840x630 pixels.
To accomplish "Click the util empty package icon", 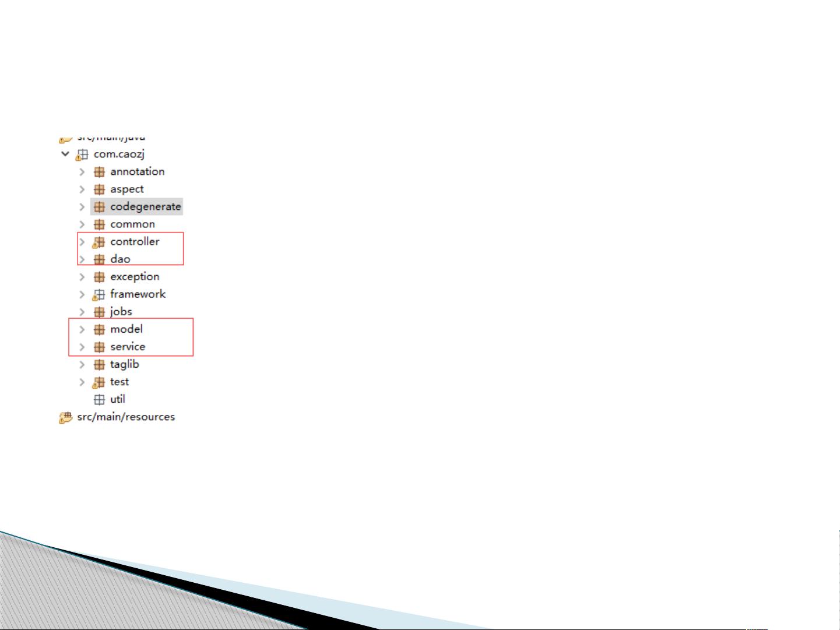I will 99,399.
